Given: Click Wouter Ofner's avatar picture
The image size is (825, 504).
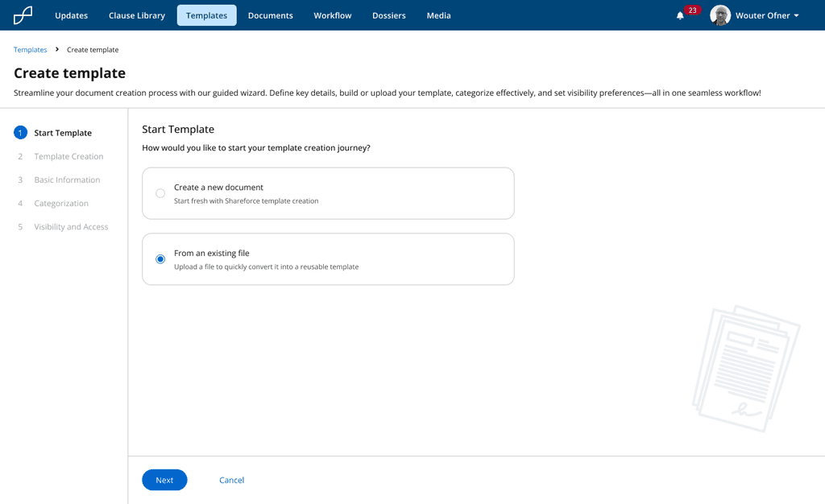Looking at the screenshot, I should pyautogui.click(x=719, y=15).
